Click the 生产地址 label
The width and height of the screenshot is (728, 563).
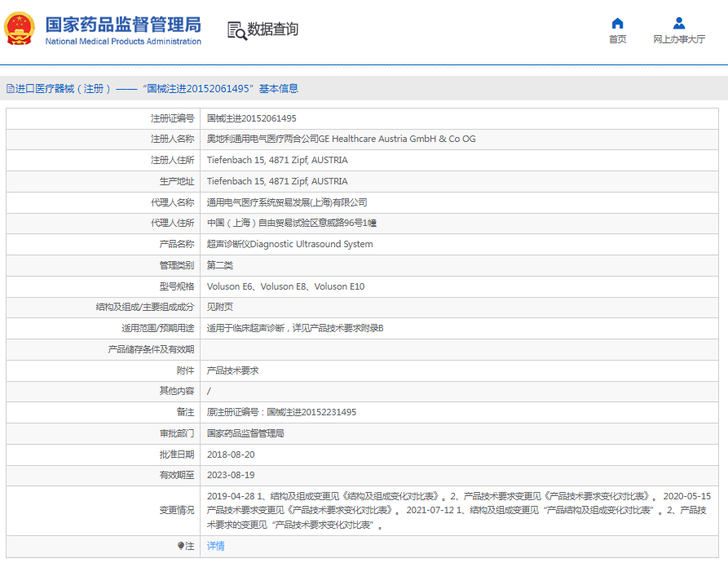(x=176, y=181)
